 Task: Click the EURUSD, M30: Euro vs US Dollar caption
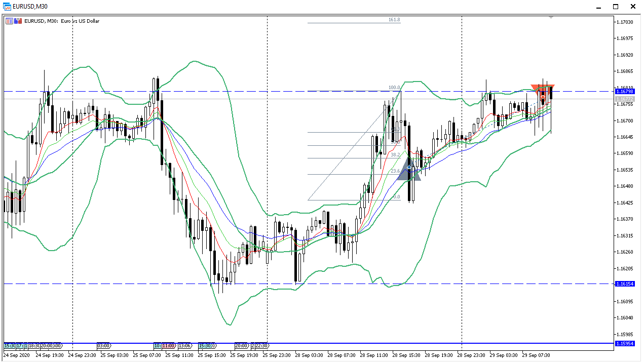62,21
